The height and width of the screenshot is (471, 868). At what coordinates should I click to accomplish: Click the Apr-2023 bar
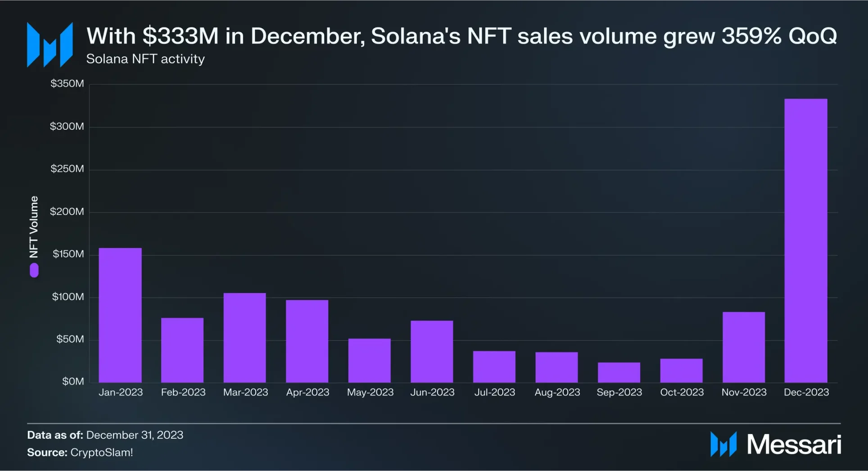(x=307, y=341)
